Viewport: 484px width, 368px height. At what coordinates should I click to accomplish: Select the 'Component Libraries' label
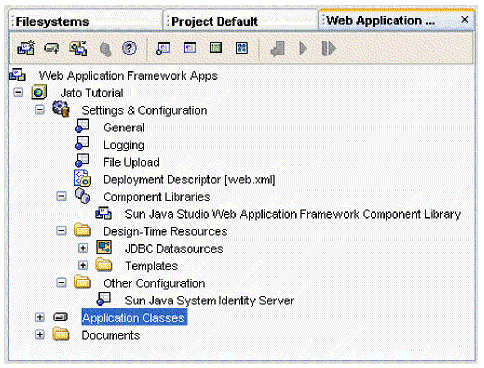[x=157, y=197]
